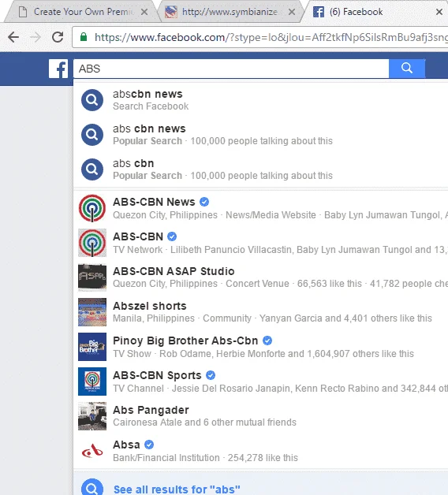448x495 pixels.
Task: Click the magnifier icon beside 'See all results'
Action: click(92, 488)
